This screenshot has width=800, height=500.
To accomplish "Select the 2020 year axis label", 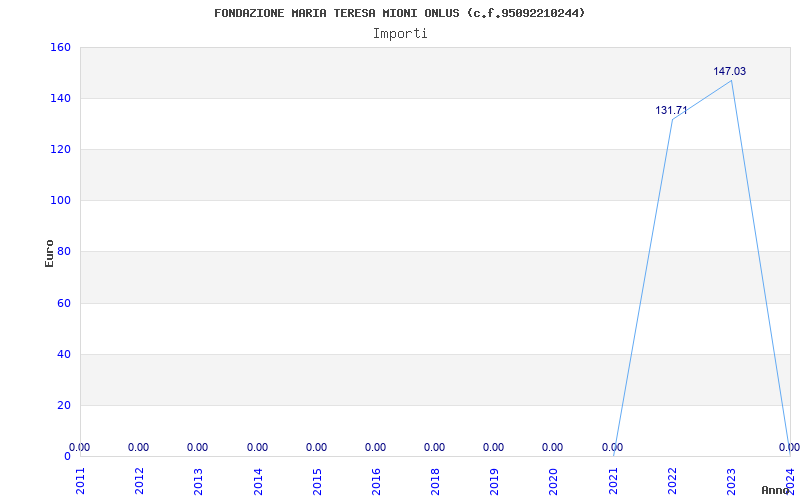I will pyautogui.click(x=554, y=481).
